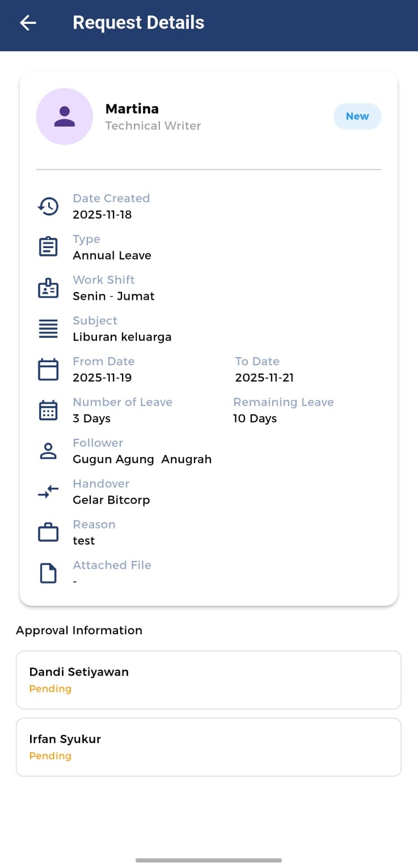418x868 pixels.
Task: Tap the person icon beside Follower
Action: pos(48,451)
